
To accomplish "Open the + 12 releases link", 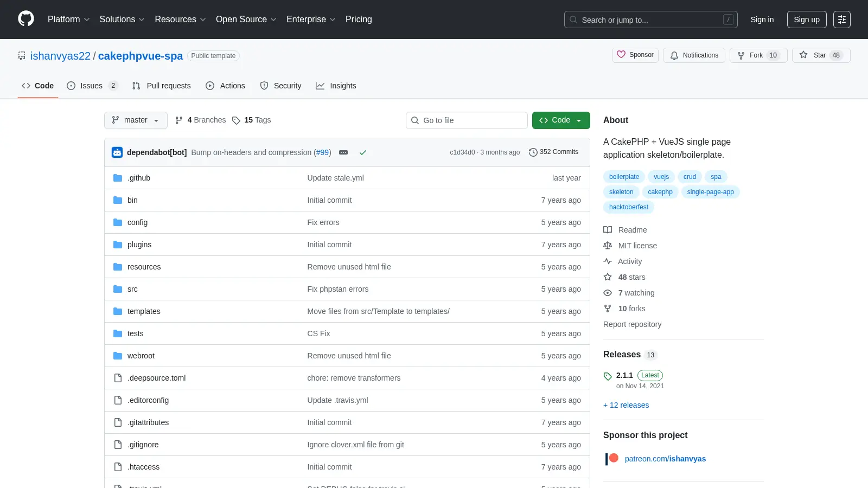I will (x=626, y=405).
